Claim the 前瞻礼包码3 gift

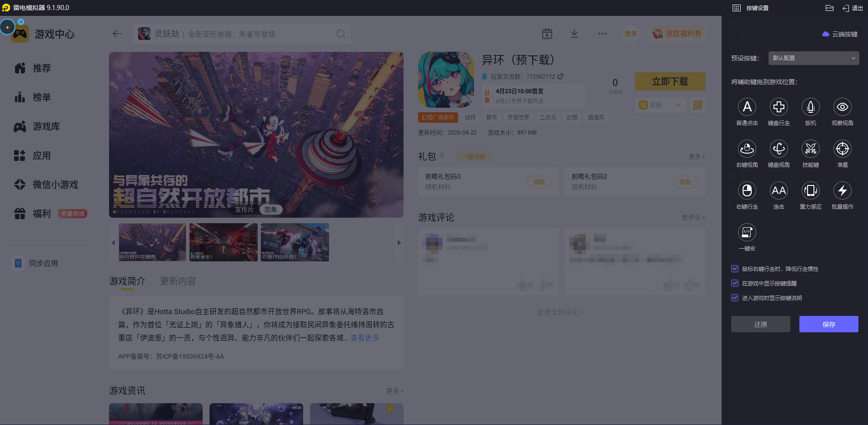(539, 182)
